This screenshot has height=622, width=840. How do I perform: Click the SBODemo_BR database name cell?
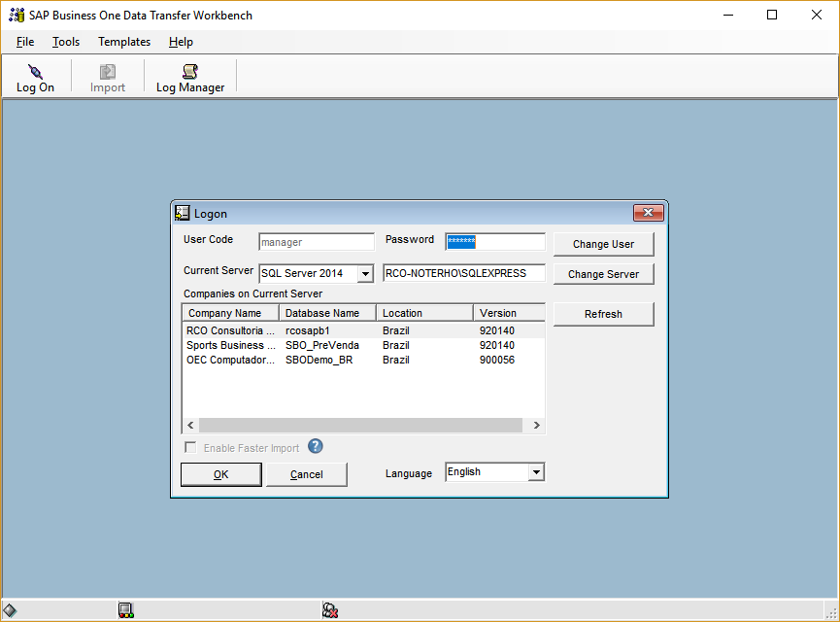tap(319, 360)
